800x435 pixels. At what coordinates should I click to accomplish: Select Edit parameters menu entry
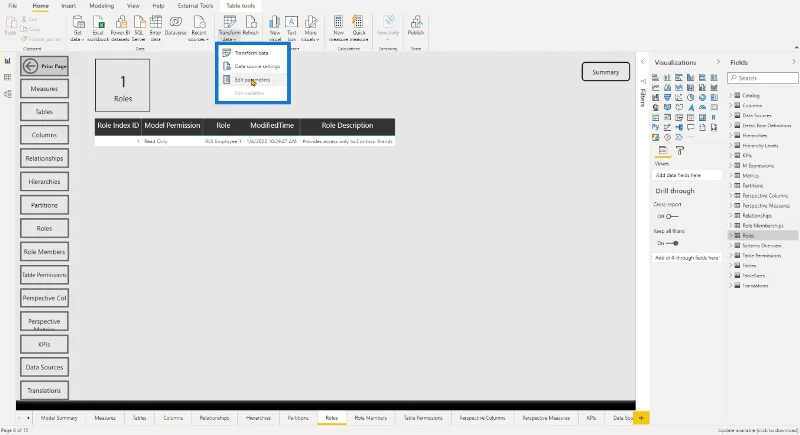pos(253,80)
